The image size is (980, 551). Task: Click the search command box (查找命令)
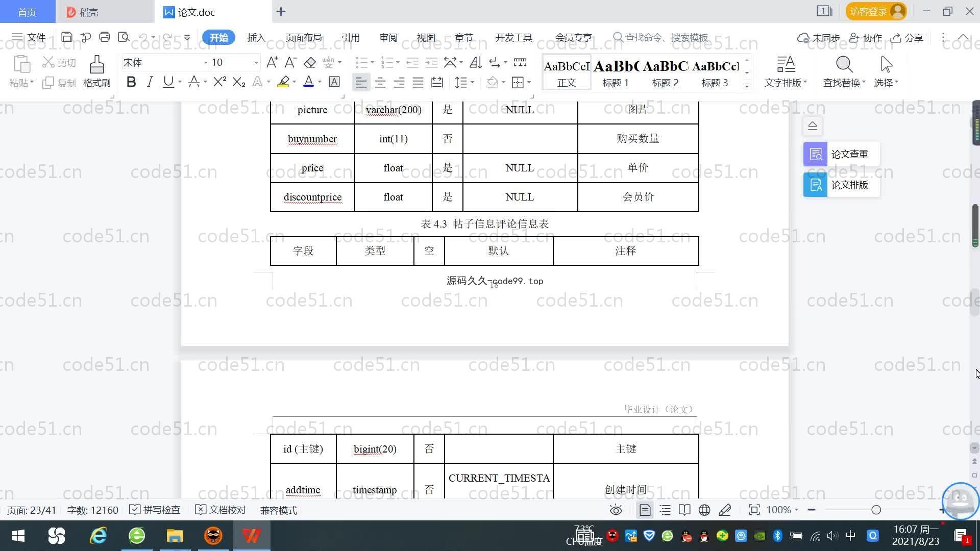[661, 37]
